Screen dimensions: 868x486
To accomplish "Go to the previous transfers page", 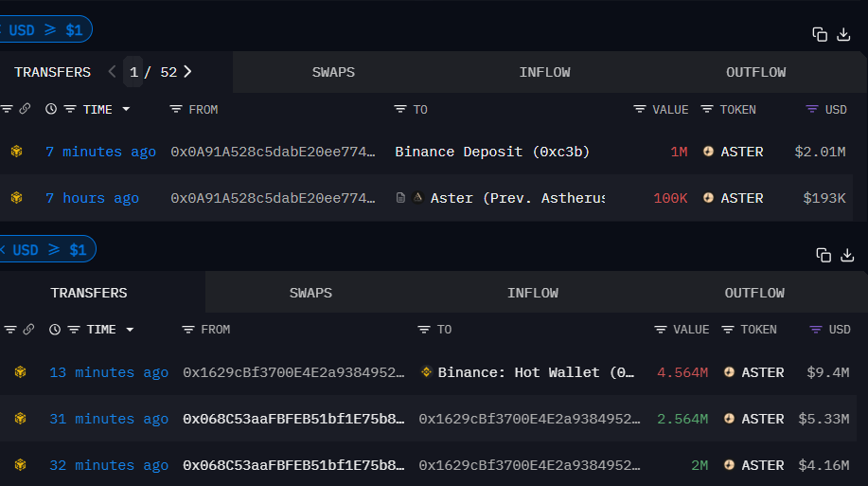I will (112, 72).
